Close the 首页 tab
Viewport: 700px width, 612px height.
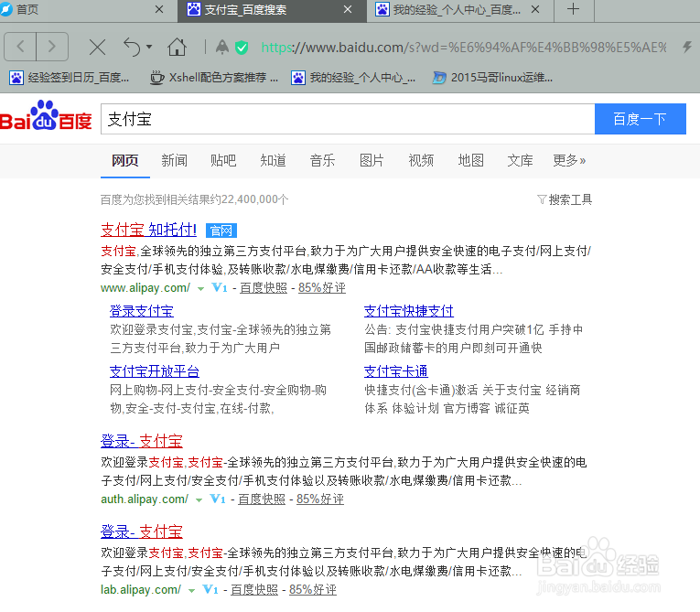coord(159,9)
